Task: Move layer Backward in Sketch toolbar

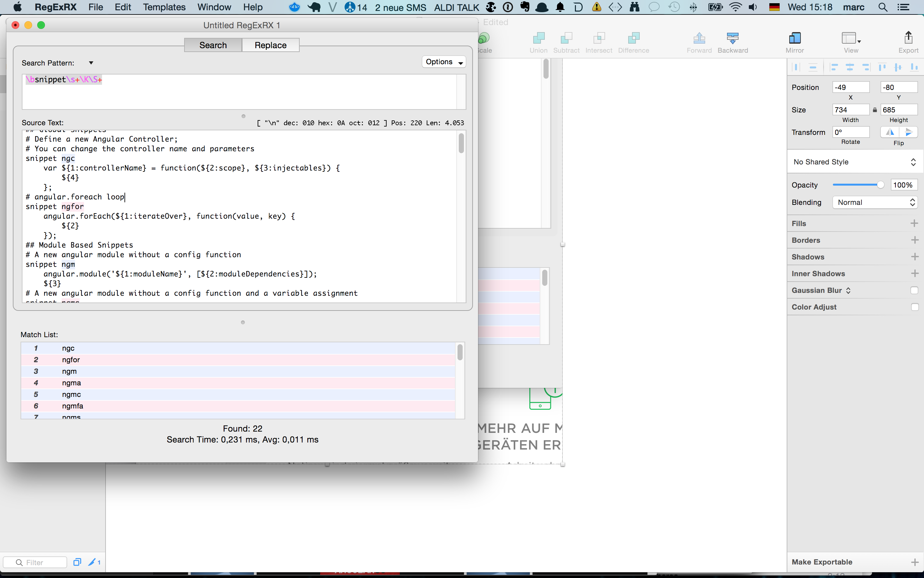Action: pyautogui.click(x=733, y=42)
